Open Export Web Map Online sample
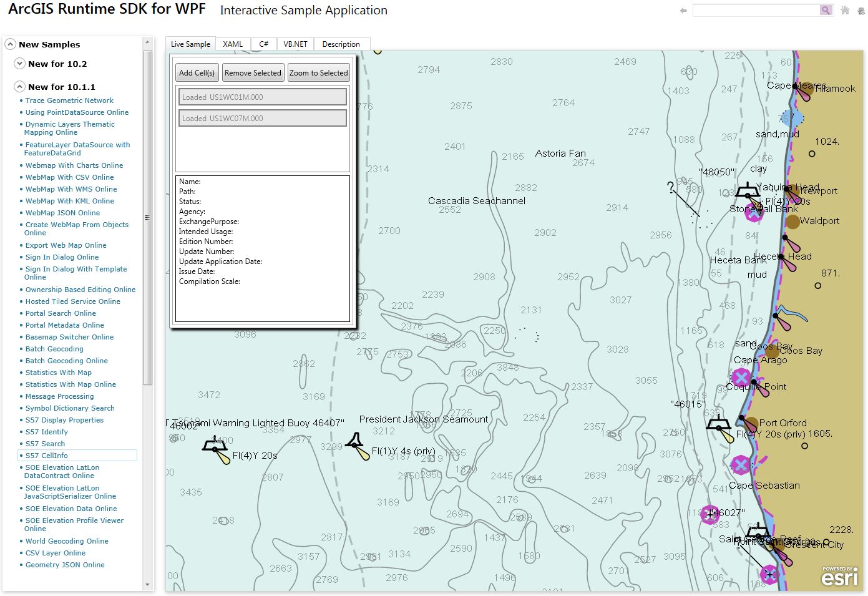Screen dimensions: 868x596 [x=66, y=245]
